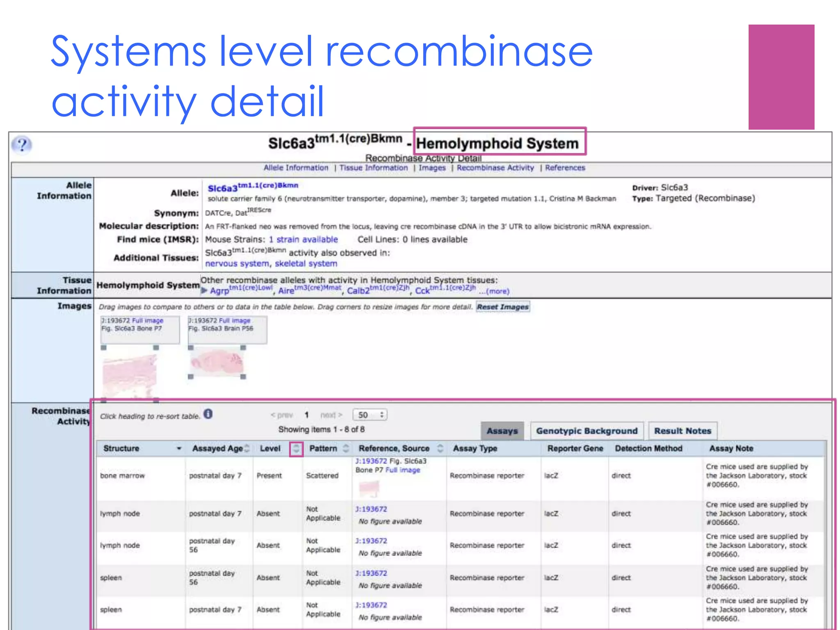This screenshot has height=630, width=840.
Task: Switch to the Assays tab
Action: (x=502, y=431)
